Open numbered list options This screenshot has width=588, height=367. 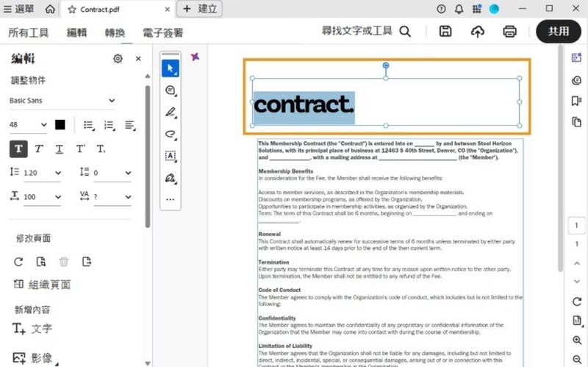coord(110,125)
